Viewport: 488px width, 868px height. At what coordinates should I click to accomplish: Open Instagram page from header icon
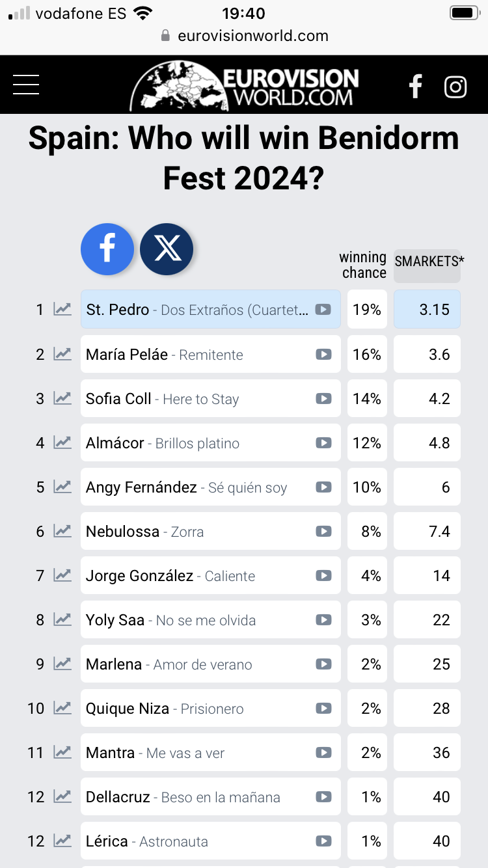pyautogui.click(x=455, y=87)
